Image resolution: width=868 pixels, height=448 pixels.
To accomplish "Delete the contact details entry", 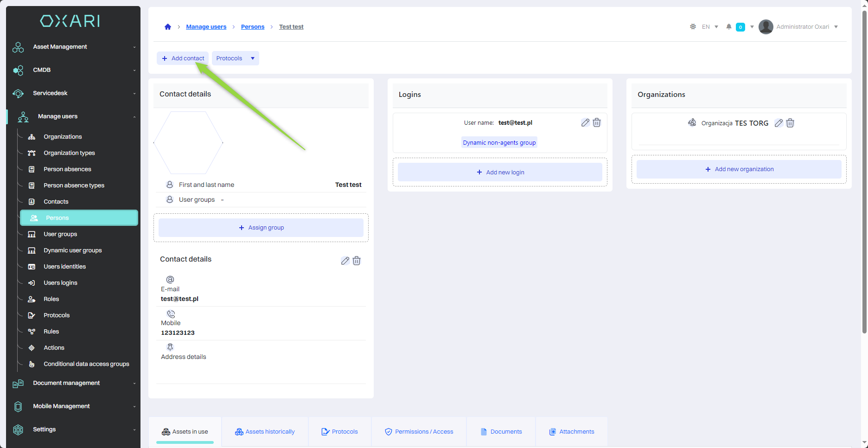I will (x=357, y=261).
